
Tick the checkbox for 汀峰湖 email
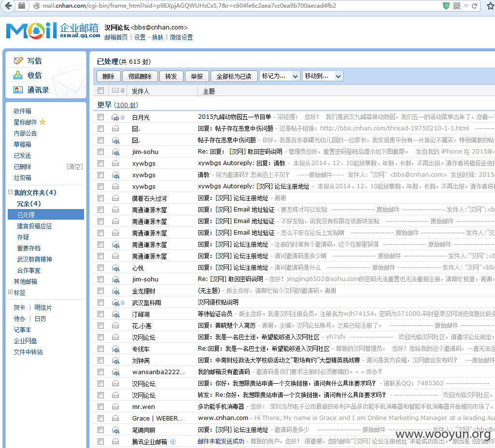click(101, 314)
